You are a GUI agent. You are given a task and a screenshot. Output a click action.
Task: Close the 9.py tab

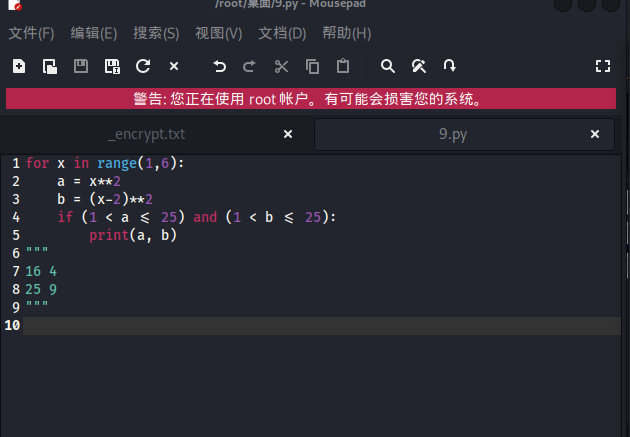596,134
